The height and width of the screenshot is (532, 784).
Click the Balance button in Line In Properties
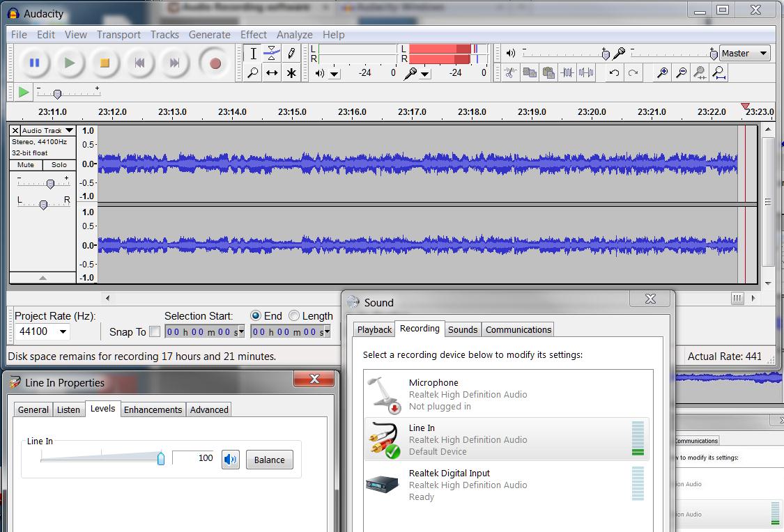coord(269,460)
